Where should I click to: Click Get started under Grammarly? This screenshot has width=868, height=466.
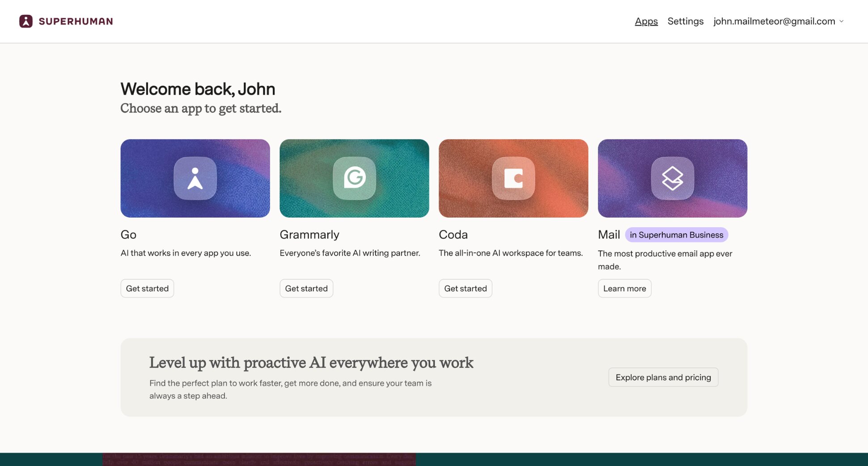(x=306, y=288)
